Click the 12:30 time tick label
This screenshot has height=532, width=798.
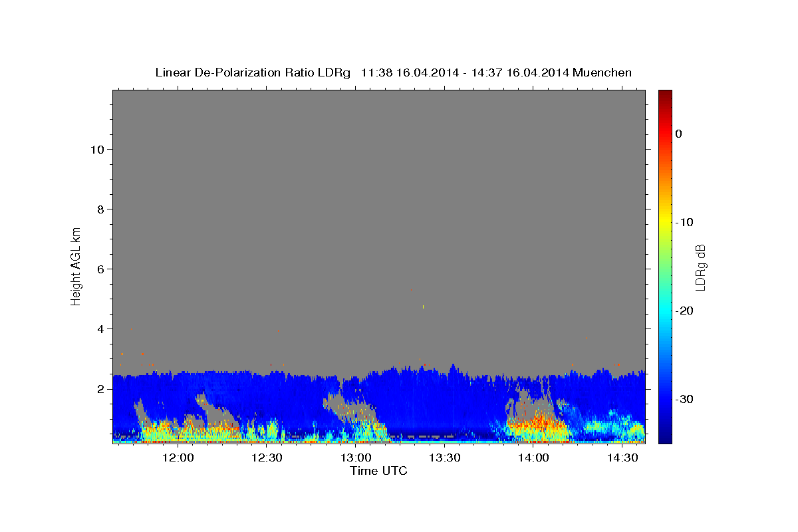pos(267,458)
